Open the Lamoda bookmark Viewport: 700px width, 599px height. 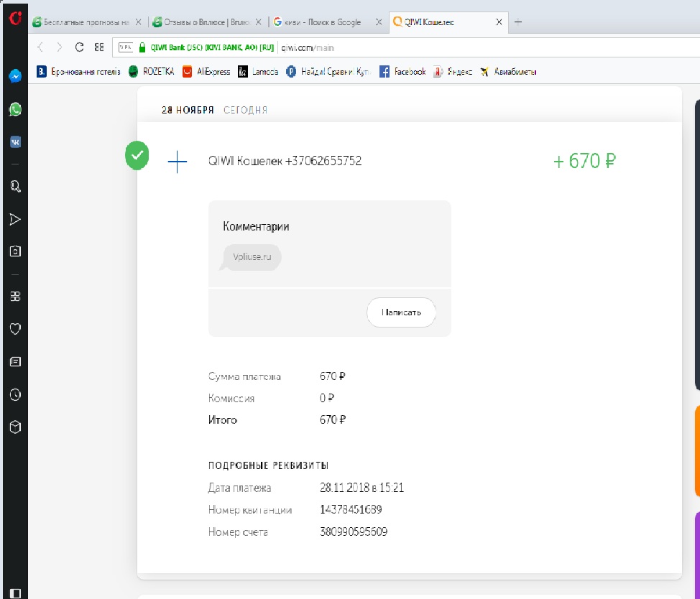click(258, 71)
